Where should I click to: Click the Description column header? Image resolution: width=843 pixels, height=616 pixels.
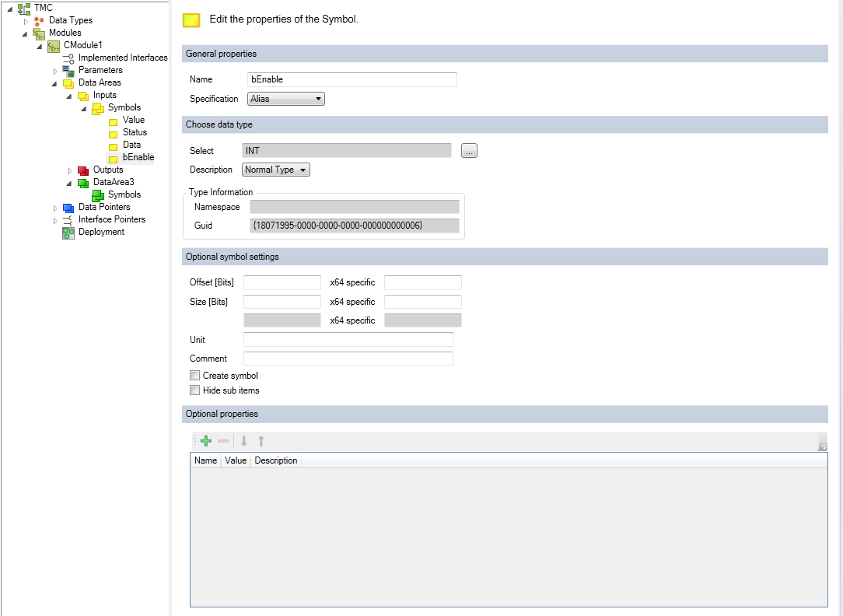[276, 460]
